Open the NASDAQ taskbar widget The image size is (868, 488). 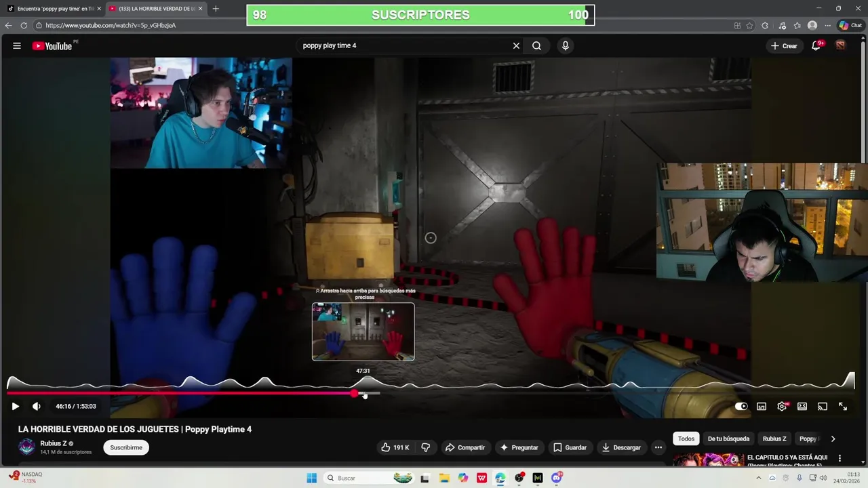click(x=26, y=478)
